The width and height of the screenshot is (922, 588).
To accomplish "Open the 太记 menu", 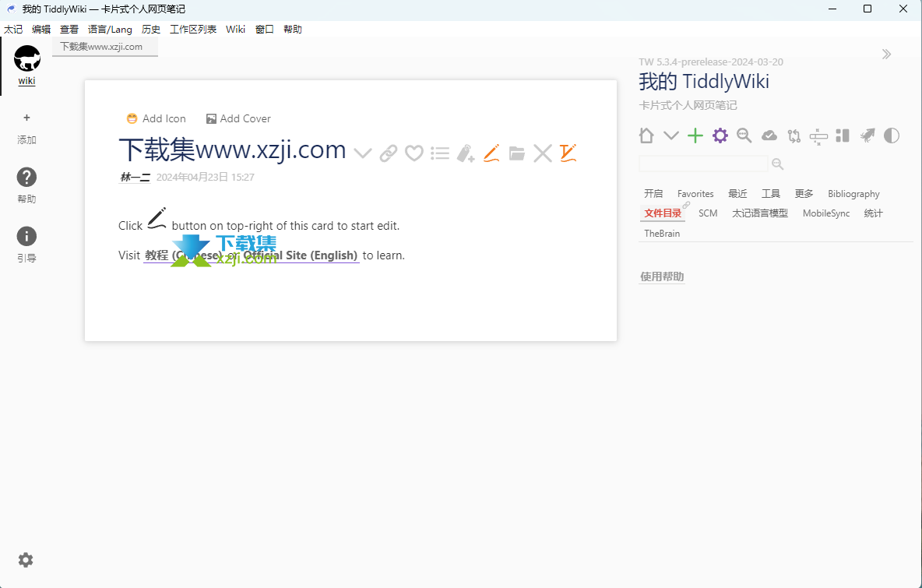I will pos(13,30).
